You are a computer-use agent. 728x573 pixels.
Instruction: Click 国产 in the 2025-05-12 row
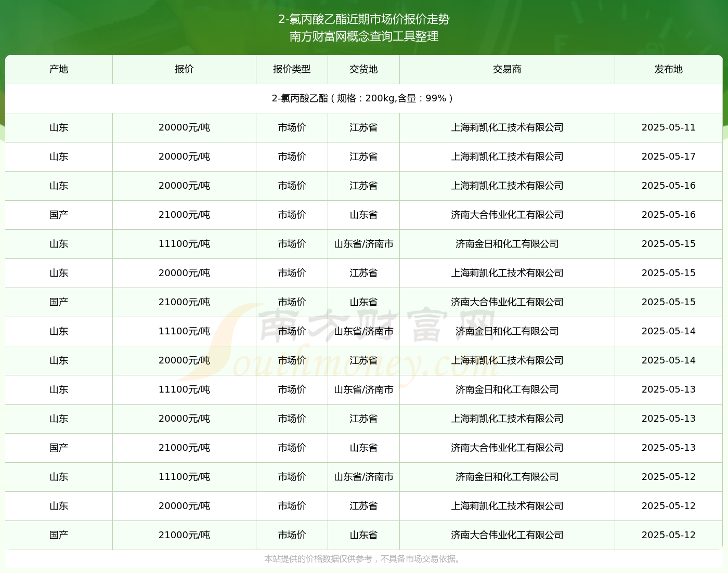pyautogui.click(x=59, y=535)
